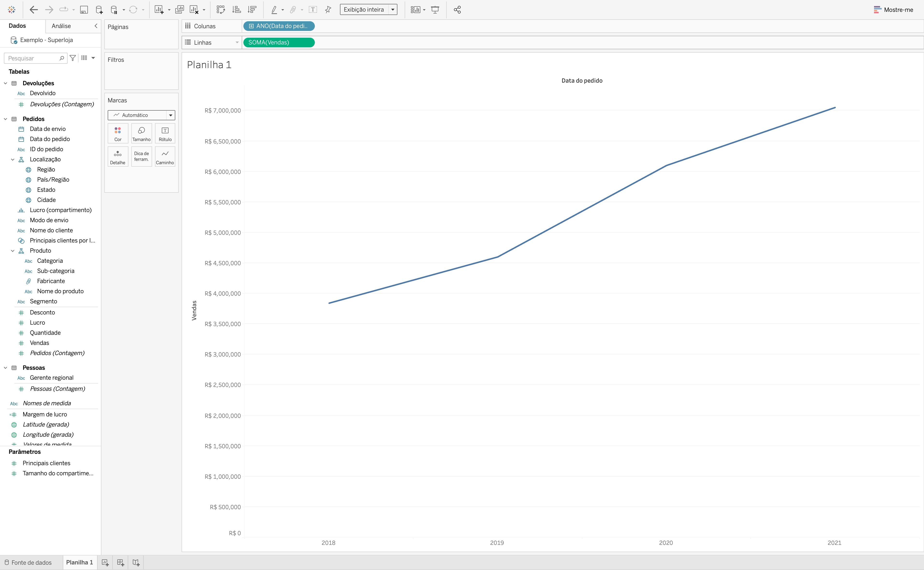Click the Highlight pen icon
The image size is (924, 570).
274,10
